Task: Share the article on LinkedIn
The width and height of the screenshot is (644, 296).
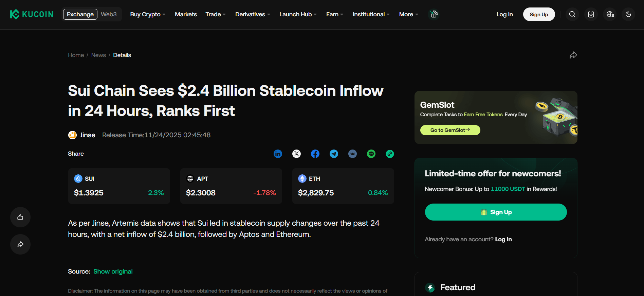Action: [x=278, y=154]
